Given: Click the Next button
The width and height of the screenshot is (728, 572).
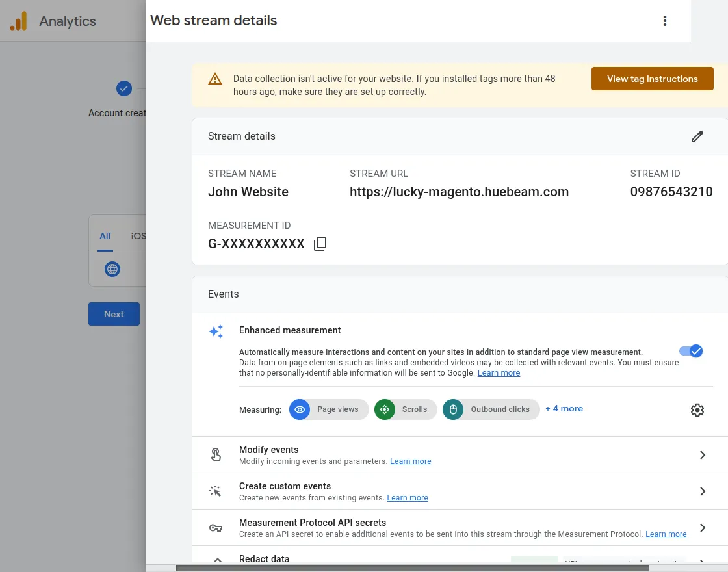Looking at the screenshot, I should 114,315.
